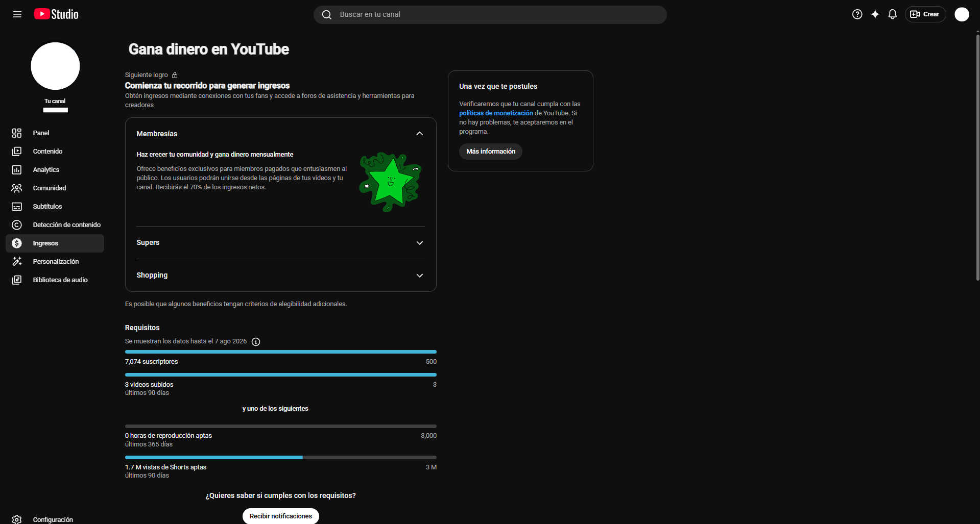Viewport: 980px width, 524px height.
Task: Open the help question mark icon
Action: [x=857, y=14]
